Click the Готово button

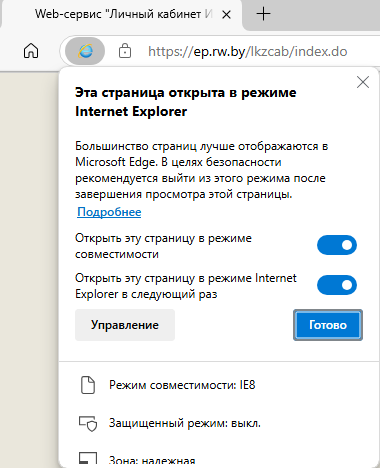pyautogui.click(x=328, y=325)
